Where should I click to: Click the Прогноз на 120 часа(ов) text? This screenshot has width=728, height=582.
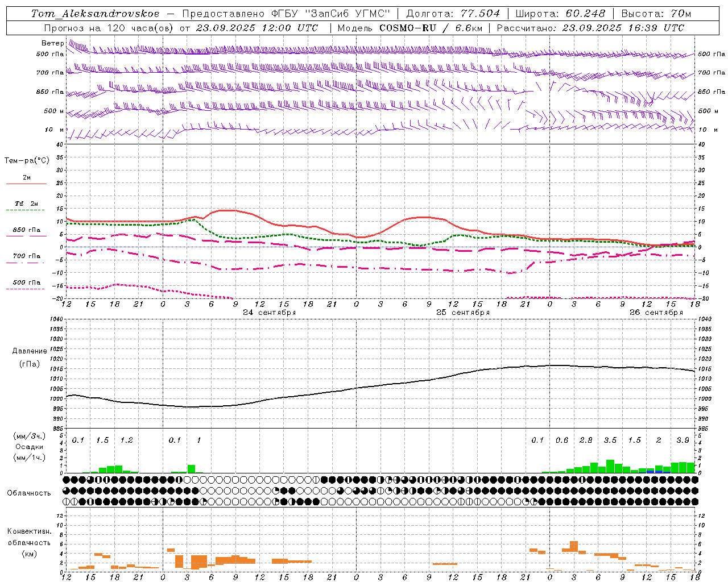110,28
